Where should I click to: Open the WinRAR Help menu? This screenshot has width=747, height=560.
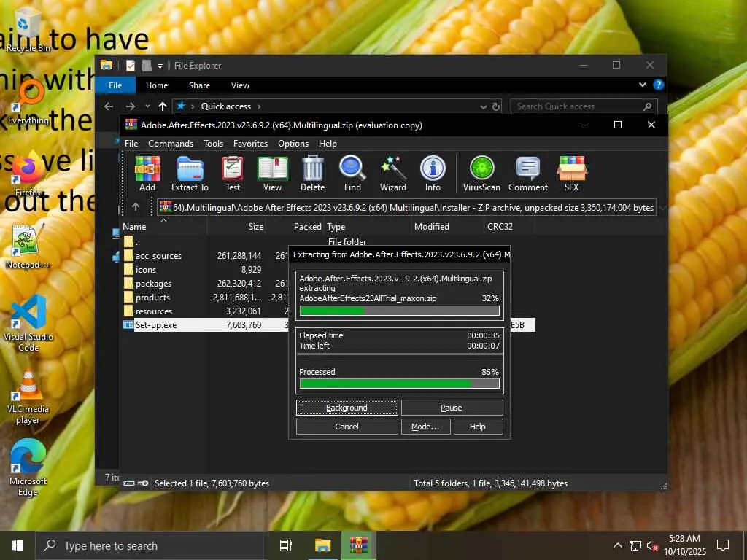point(328,144)
